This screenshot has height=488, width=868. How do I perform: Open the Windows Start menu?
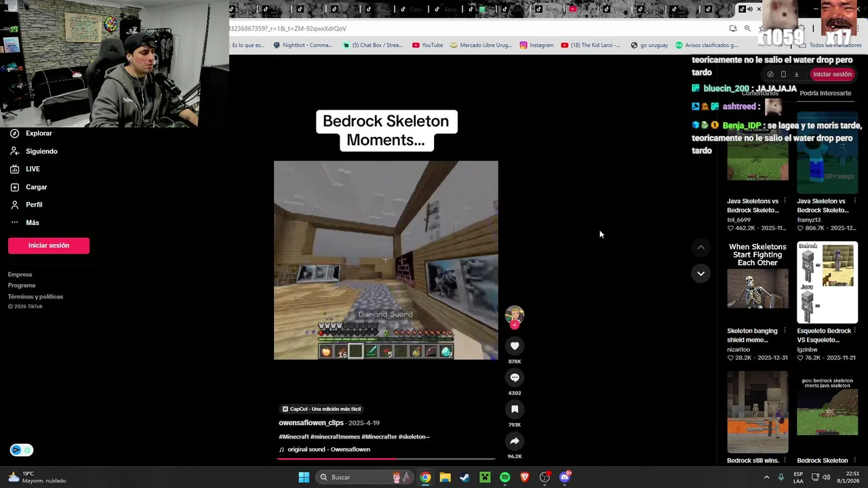coord(304,477)
